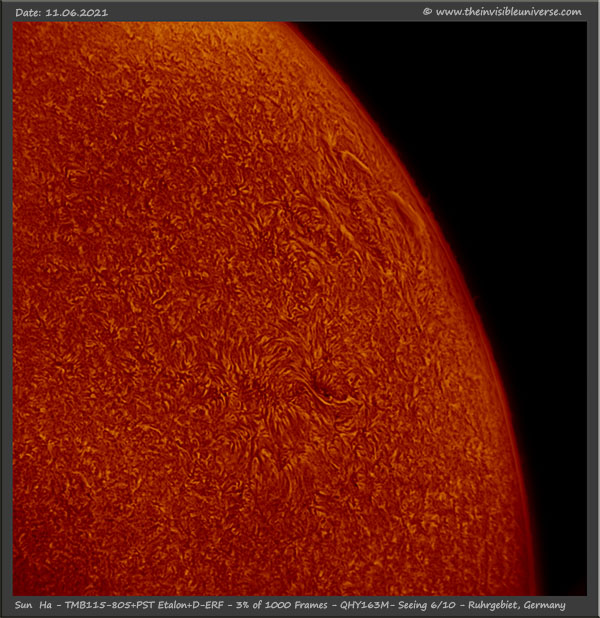
Task: Click the '3% of 1000 Frames' text
Action: click(290, 605)
